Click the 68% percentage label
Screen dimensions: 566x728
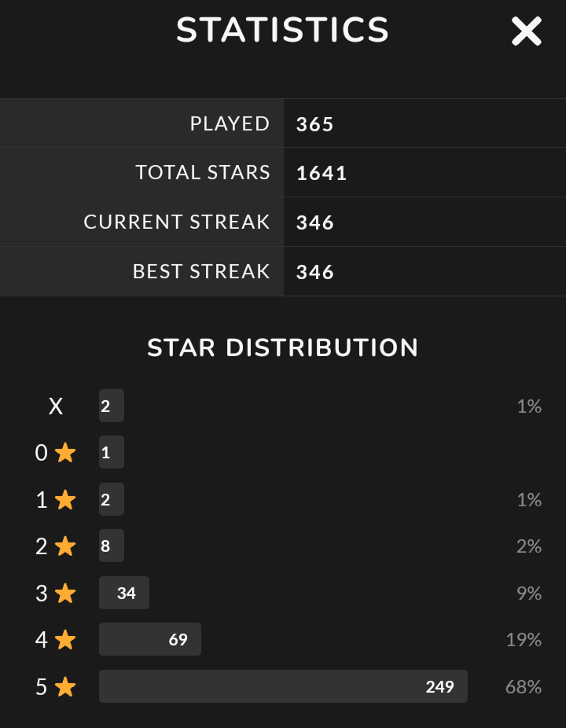(524, 687)
